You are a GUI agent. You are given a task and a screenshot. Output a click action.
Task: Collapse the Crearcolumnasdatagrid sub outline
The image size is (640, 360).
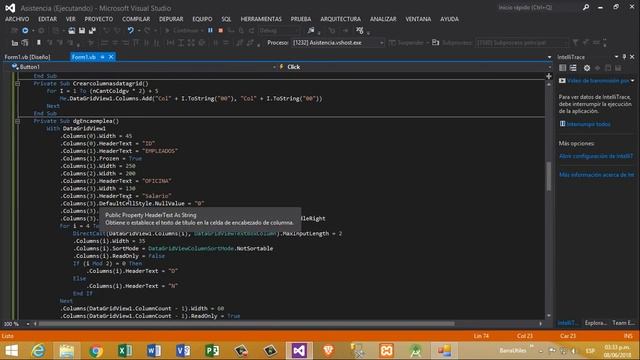point(18,83)
